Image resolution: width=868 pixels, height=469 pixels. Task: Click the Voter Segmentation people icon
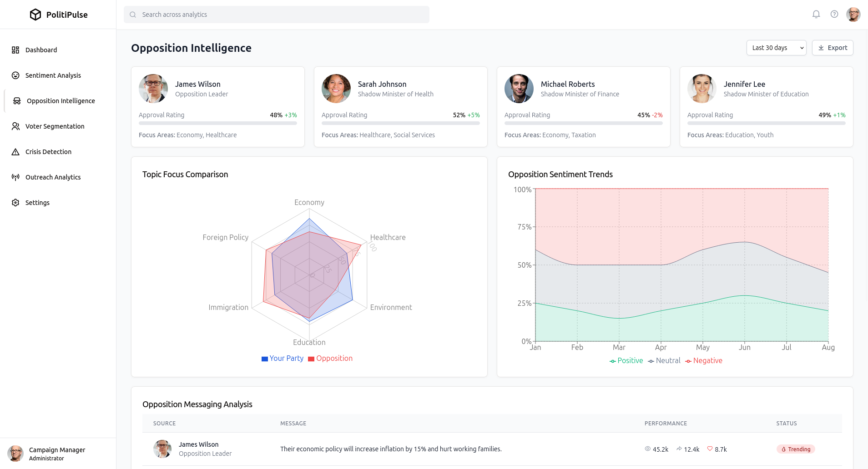pyautogui.click(x=15, y=126)
